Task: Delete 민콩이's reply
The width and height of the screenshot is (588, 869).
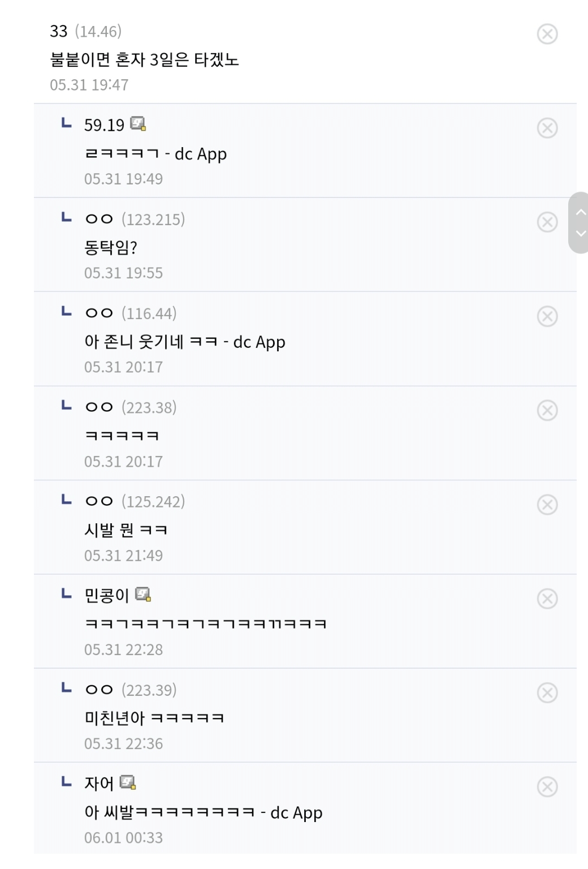Action: tap(547, 599)
